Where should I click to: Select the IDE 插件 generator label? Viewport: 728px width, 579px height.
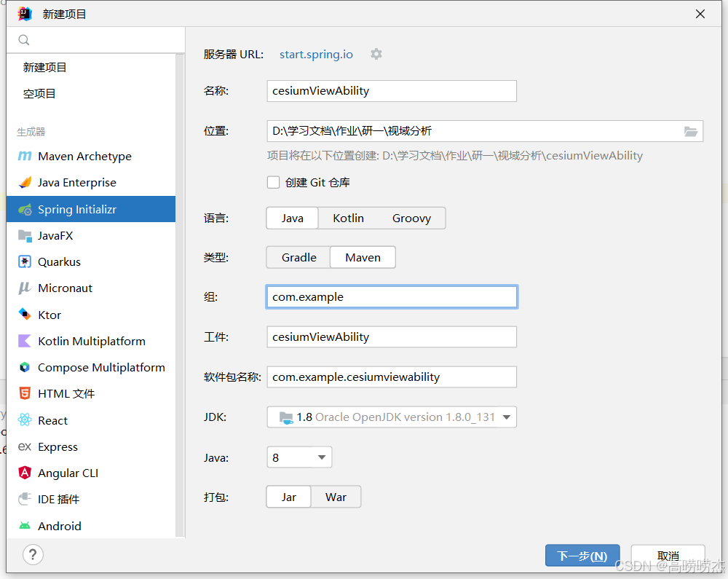58,500
